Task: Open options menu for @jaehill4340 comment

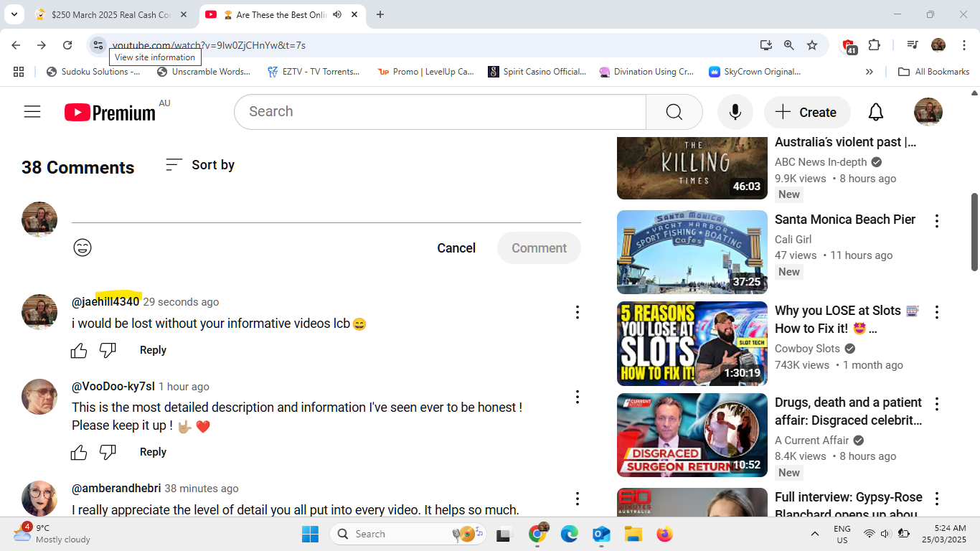Action: (577, 312)
